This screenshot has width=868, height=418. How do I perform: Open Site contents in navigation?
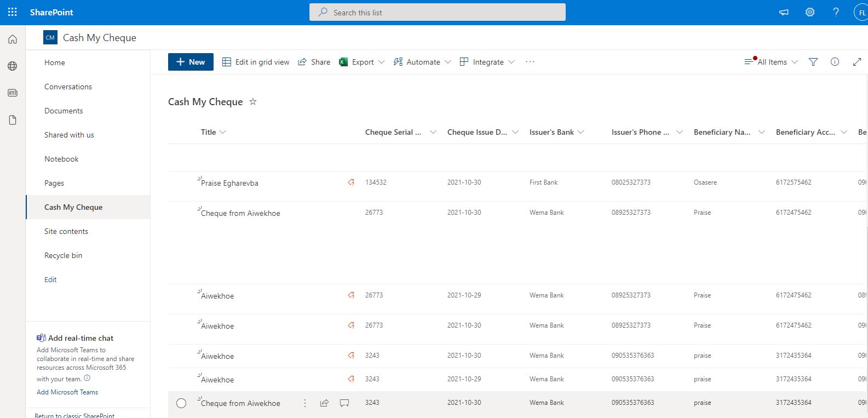66,231
